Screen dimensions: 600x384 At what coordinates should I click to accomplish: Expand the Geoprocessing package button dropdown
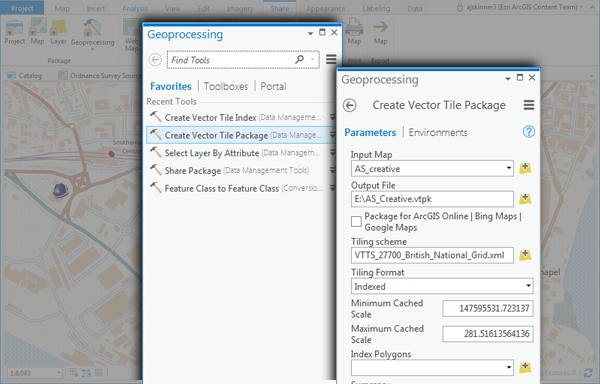pyautogui.click(x=92, y=49)
